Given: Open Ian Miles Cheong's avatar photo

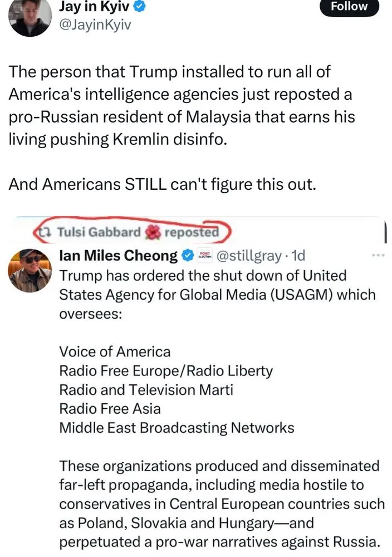Looking at the screenshot, I should (x=28, y=270).
